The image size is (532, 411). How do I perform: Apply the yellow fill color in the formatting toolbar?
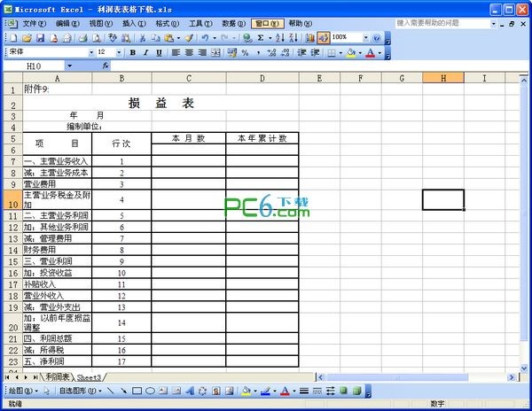click(351, 53)
